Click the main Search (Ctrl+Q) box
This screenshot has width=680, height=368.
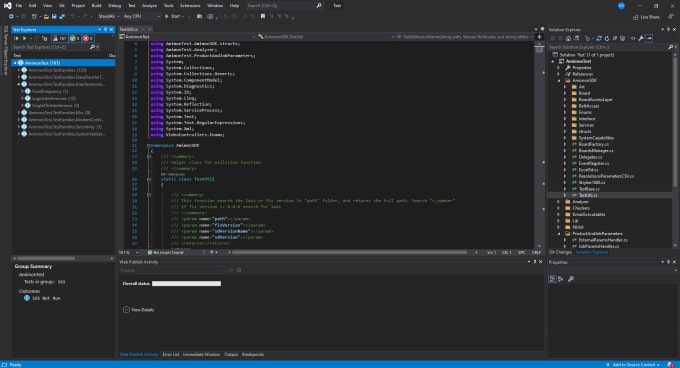(284, 6)
